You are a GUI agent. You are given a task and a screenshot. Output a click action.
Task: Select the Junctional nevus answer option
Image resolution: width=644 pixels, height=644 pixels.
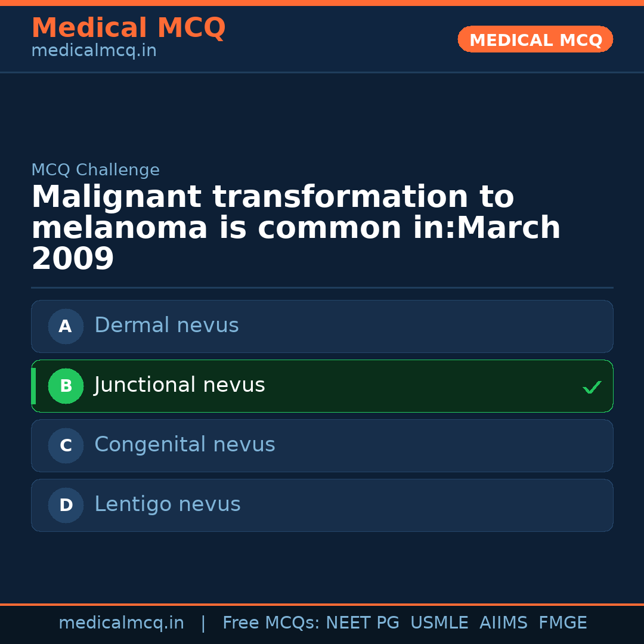pos(322,386)
